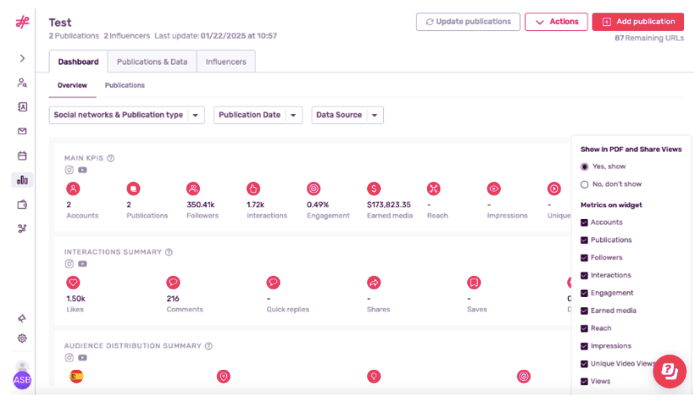
Task: Click the Earned media dollar icon
Action: [373, 188]
